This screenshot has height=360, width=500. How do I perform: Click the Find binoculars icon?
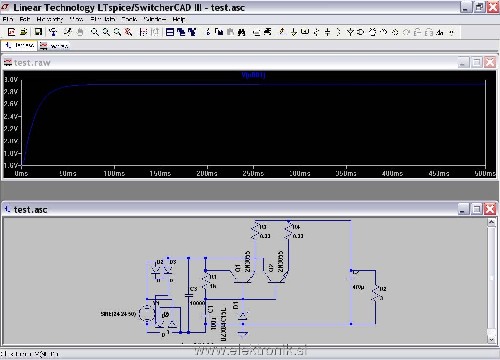(242, 32)
